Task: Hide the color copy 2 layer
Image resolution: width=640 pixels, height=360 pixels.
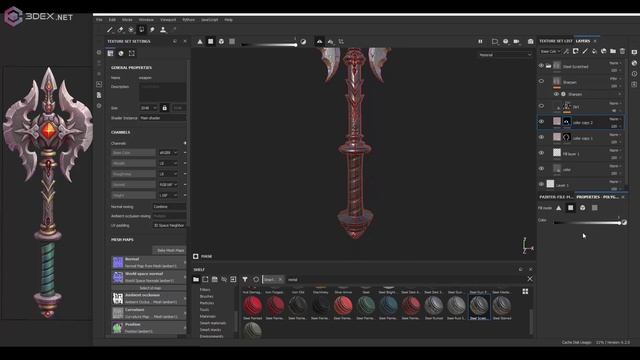Action: click(541, 122)
